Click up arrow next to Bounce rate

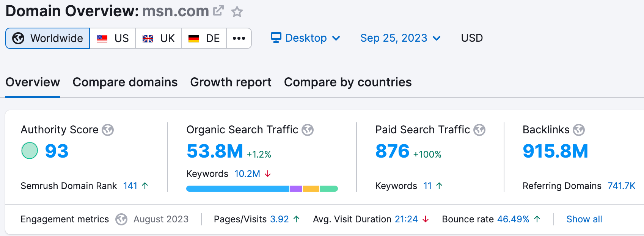(x=537, y=219)
